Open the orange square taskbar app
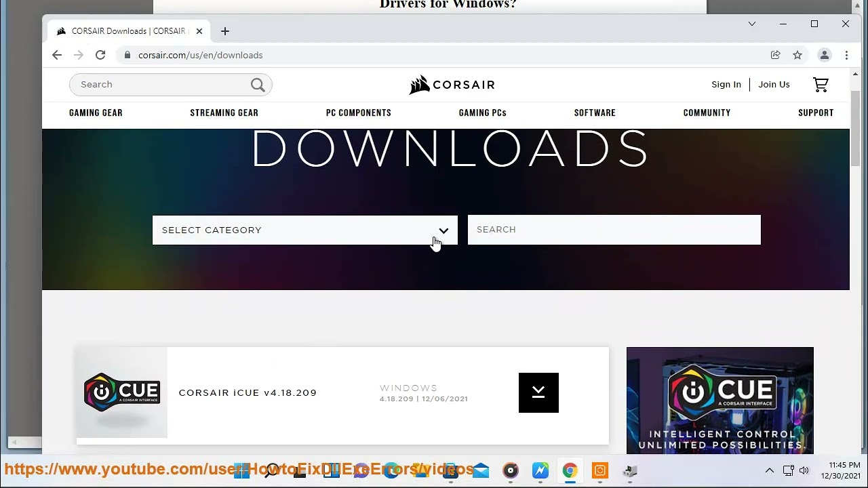Screen dimensions: 868x488 point(600,470)
